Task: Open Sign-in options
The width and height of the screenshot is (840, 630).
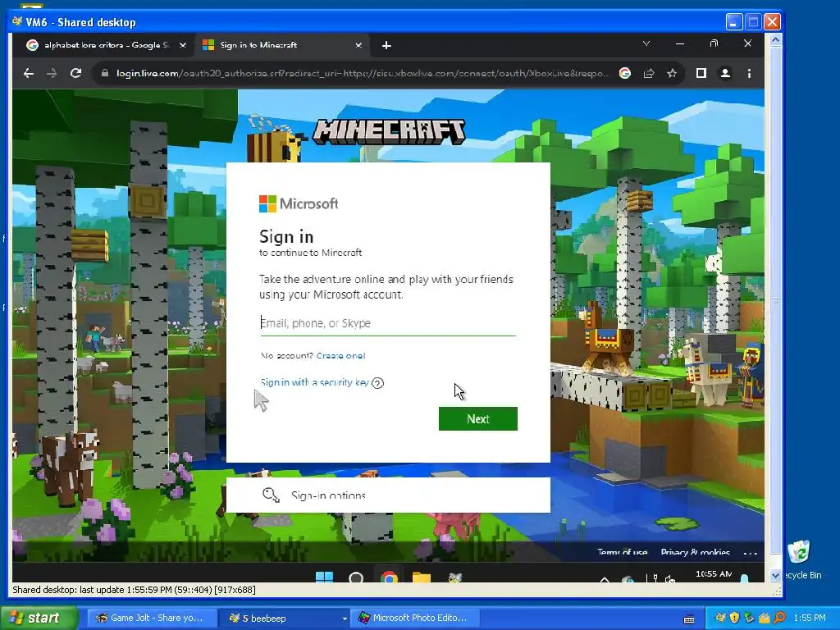Action: pos(388,495)
